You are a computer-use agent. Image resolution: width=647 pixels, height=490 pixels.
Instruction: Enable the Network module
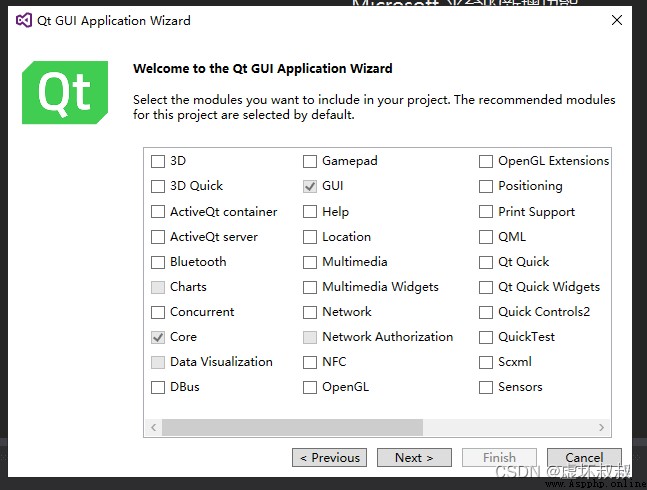click(310, 312)
